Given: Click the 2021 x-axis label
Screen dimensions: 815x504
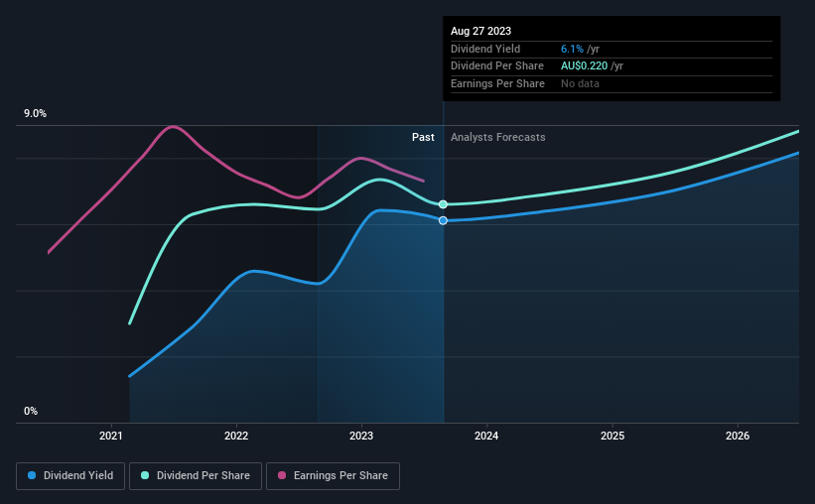Looking at the screenshot, I should point(111,436).
